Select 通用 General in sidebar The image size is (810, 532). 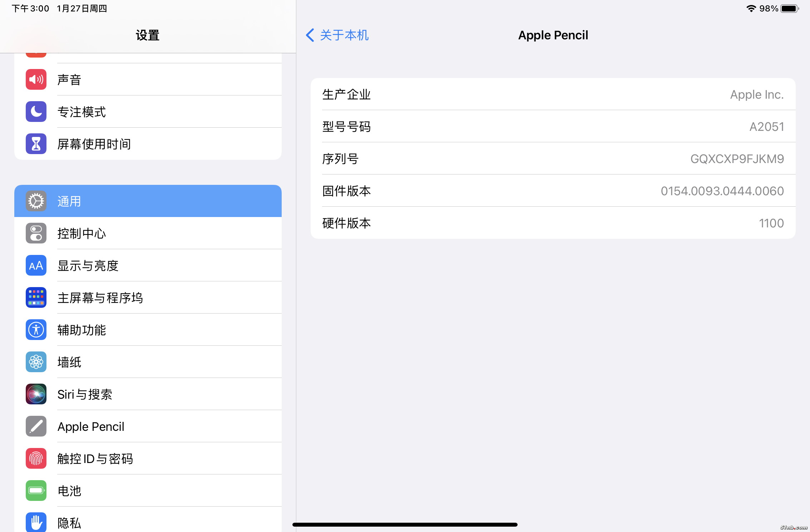click(148, 201)
